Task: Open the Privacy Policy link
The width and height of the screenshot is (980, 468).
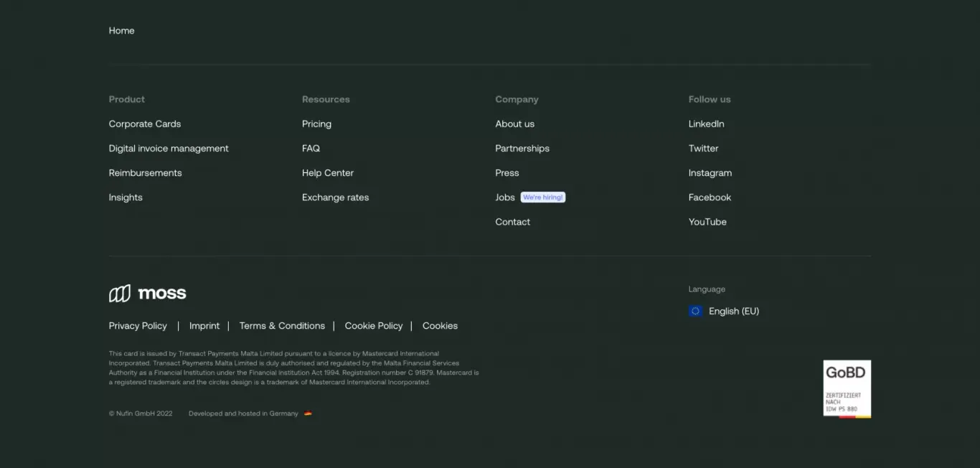Action: tap(138, 326)
